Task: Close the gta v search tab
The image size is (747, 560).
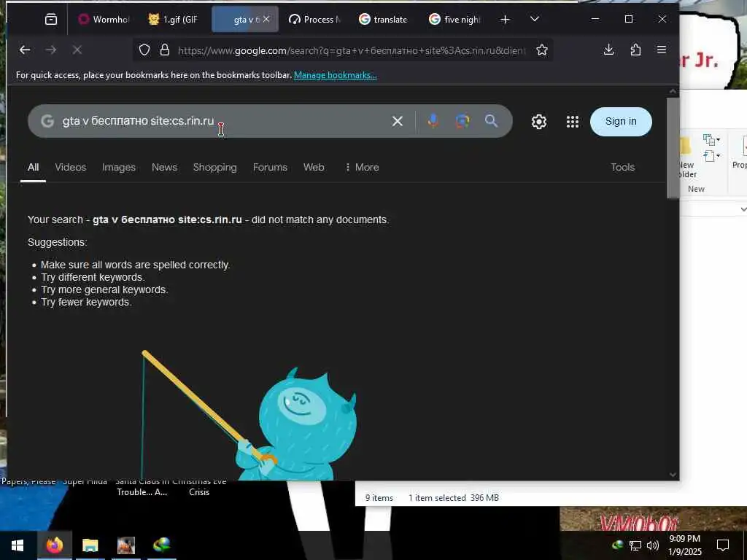Action: [266, 19]
